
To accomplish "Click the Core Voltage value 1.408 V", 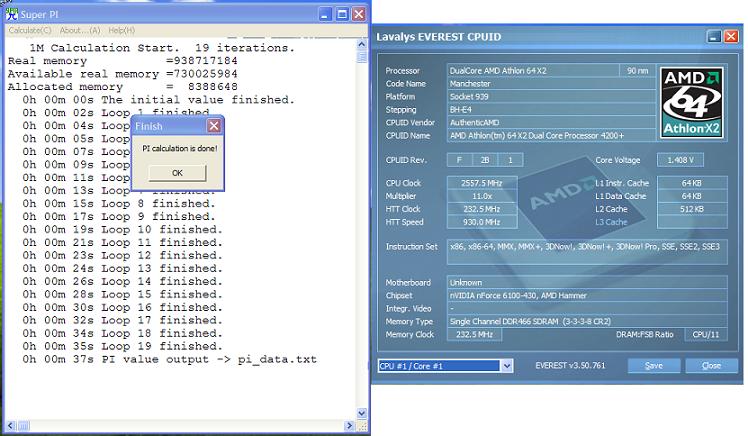I will tap(680, 160).
